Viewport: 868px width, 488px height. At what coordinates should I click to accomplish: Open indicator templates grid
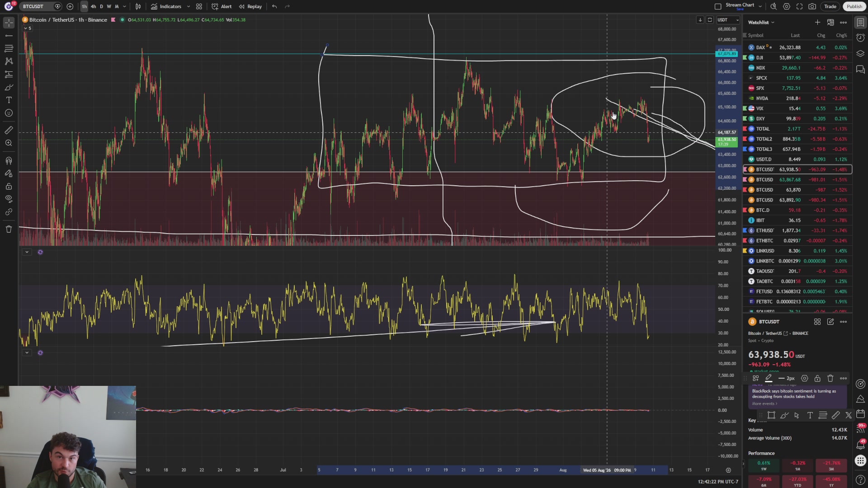pos(199,6)
